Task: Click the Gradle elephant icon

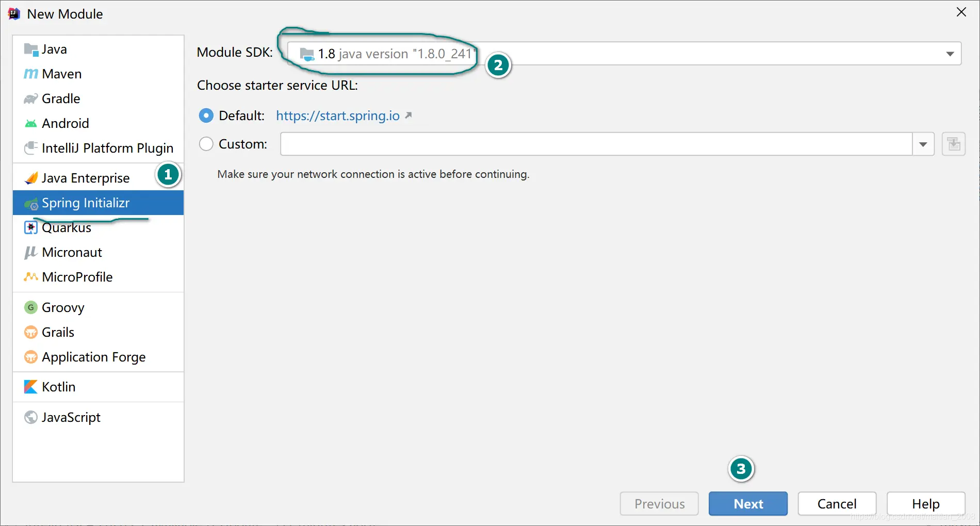Action: coord(31,99)
